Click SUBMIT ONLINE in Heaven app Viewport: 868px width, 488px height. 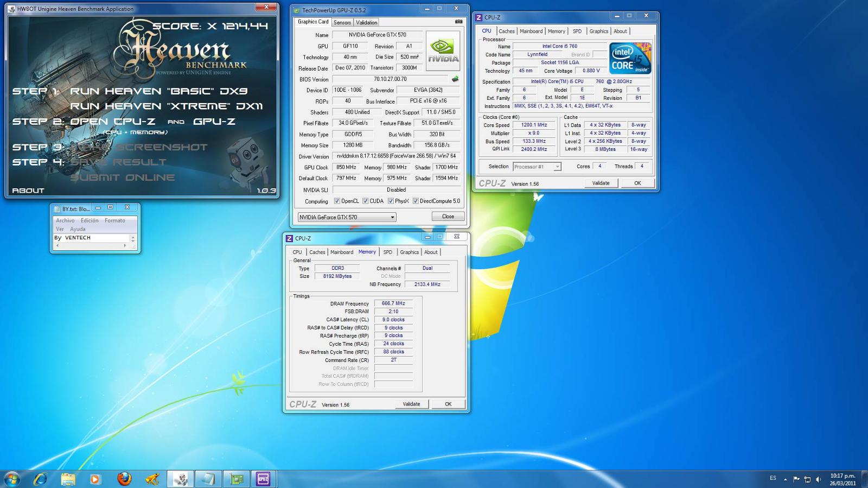123,178
